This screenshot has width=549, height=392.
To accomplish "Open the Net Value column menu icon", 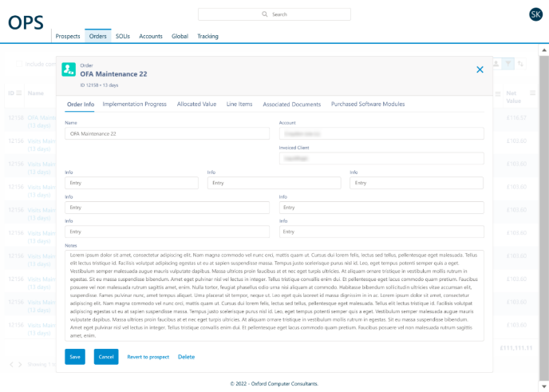I will point(532,93).
